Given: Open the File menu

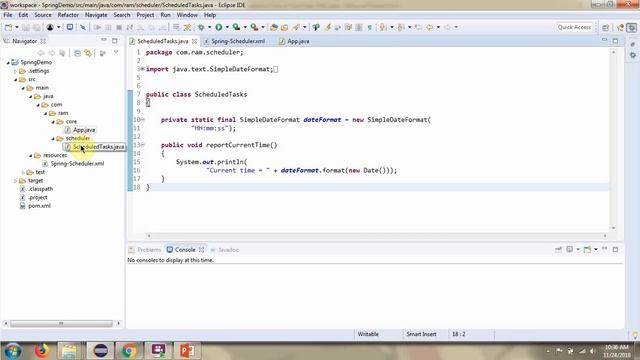Looking at the screenshot, I should pos(8,15).
